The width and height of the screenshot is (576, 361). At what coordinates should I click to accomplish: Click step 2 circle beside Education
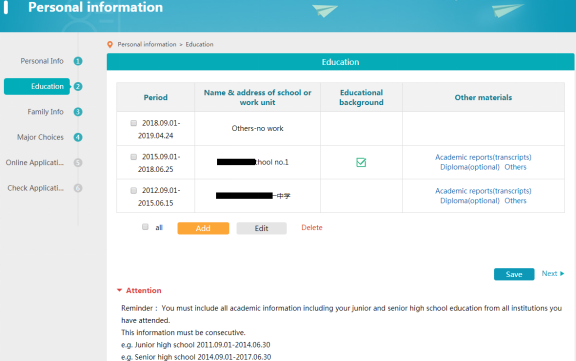coord(78,86)
